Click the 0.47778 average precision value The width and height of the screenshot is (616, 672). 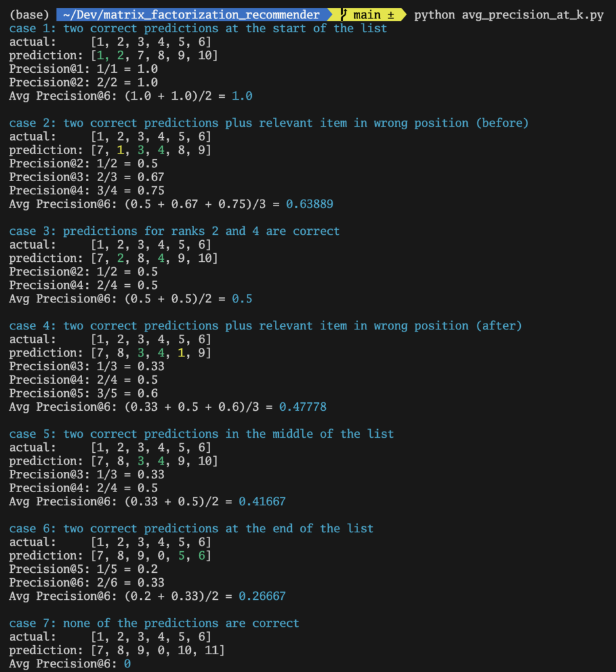[302, 407]
